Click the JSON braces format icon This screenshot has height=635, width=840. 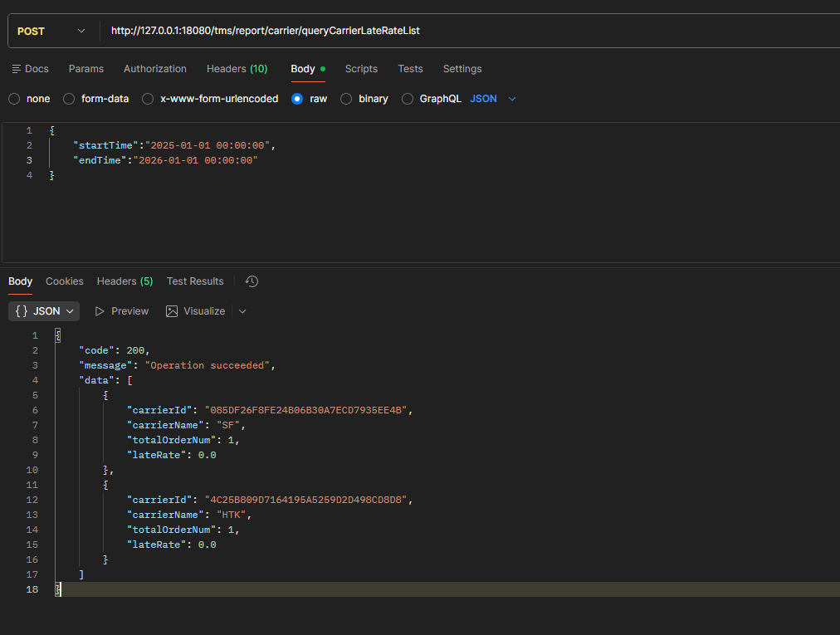coord(22,311)
